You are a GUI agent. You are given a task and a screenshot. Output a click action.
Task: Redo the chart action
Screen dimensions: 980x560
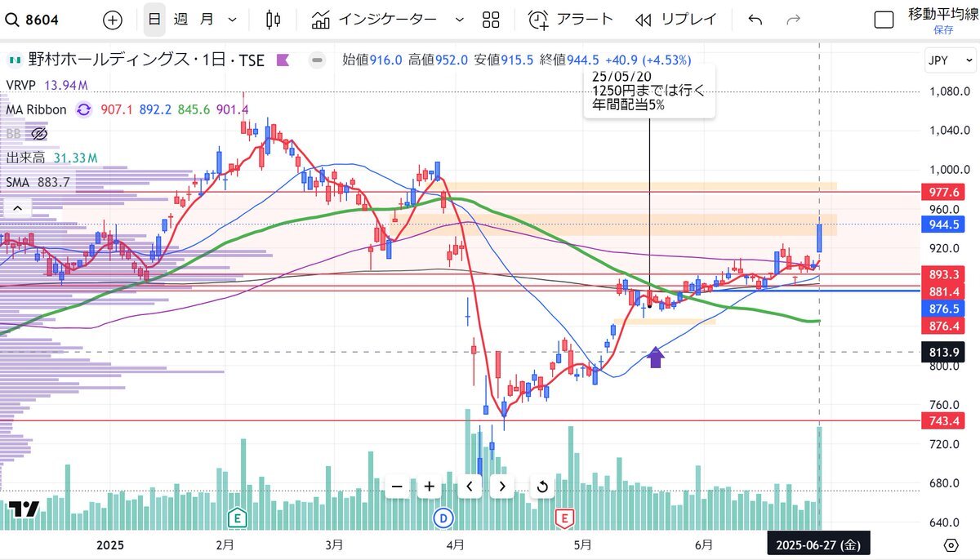(793, 20)
